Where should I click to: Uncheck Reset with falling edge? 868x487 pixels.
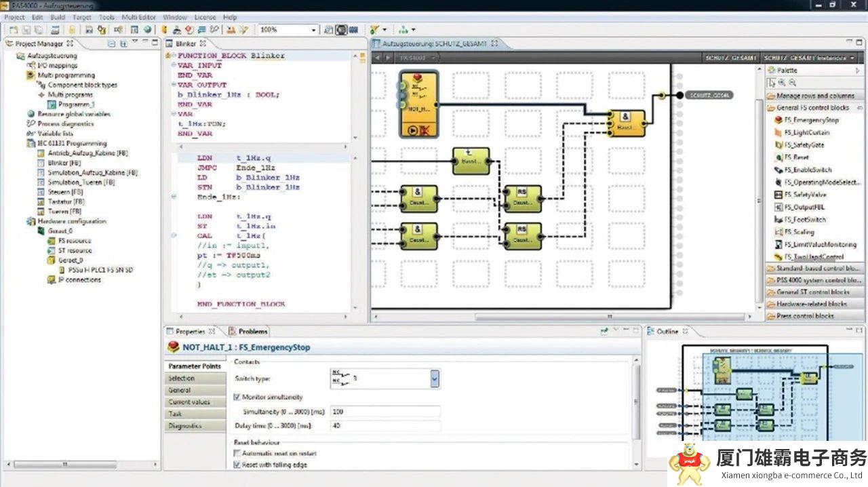pyautogui.click(x=237, y=465)
